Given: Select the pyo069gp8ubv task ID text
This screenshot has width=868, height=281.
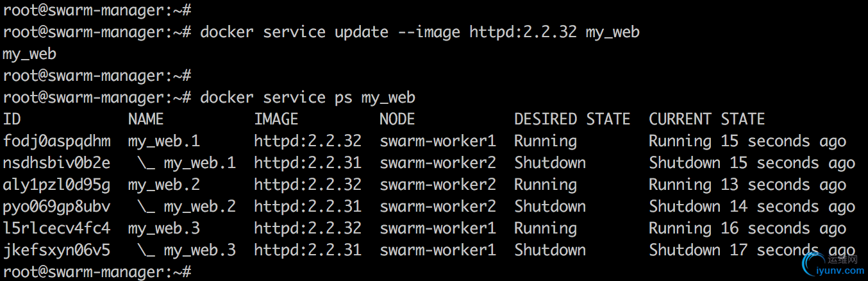Looking at the screenshot, I should point(56,207).
